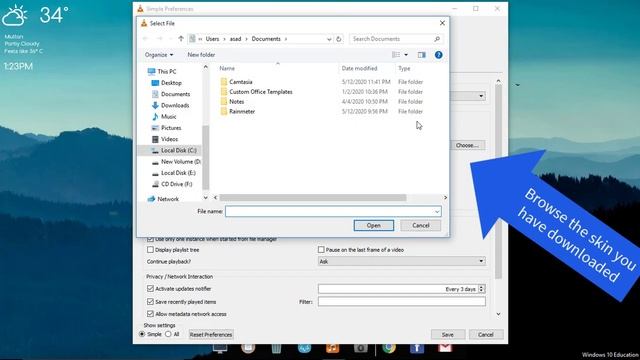The width and height of the screenshot is (640, 360).
Task: Toggle Display playlist tree checkbox
Action: tap(150, 249)
